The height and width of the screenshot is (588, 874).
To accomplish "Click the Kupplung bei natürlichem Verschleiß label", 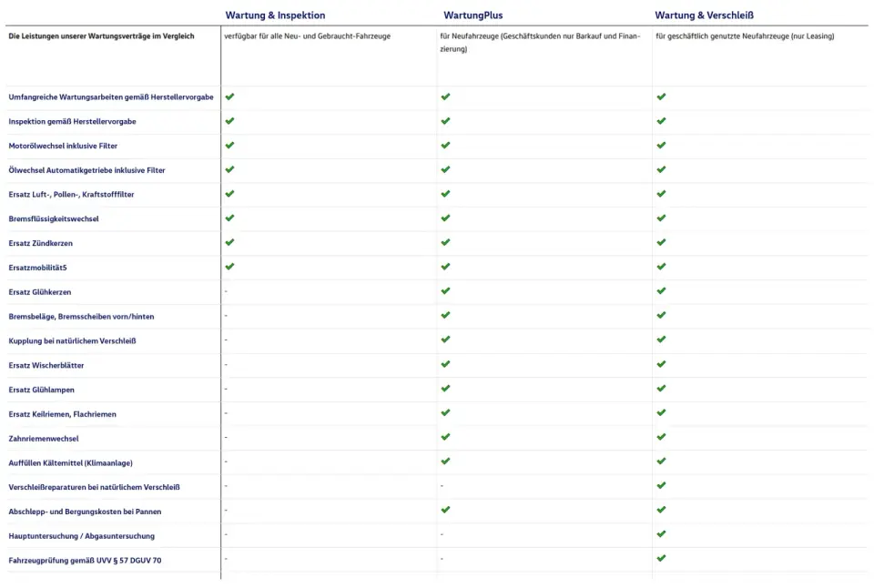I will (73, 341).
